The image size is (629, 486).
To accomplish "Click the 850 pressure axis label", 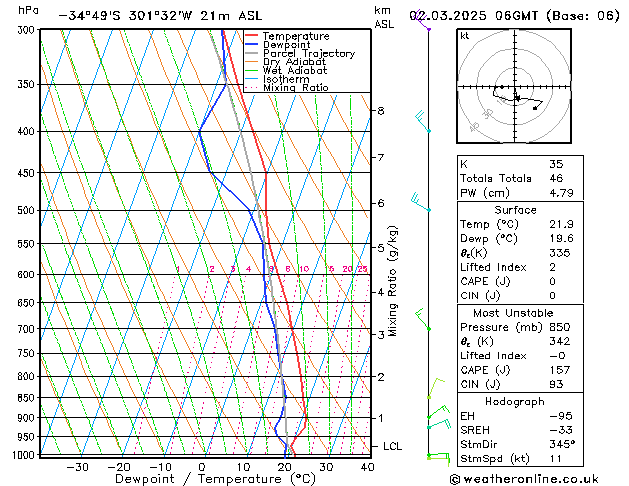I will [28, 398].
